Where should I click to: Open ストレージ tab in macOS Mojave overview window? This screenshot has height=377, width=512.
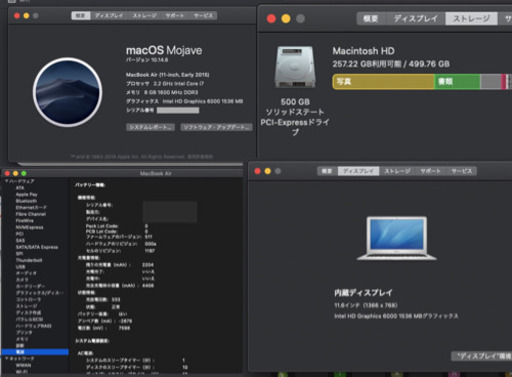point(144,15)
